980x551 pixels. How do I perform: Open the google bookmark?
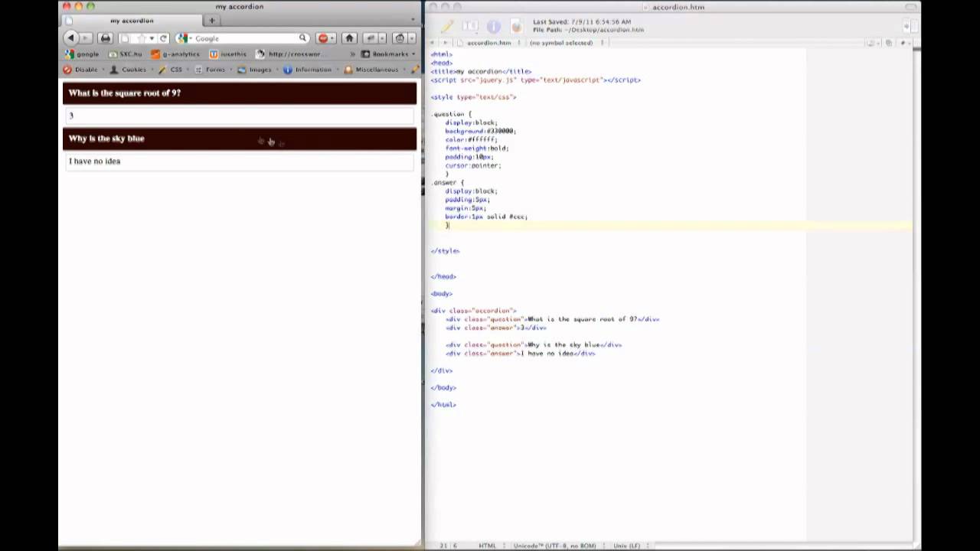(82, 54)
